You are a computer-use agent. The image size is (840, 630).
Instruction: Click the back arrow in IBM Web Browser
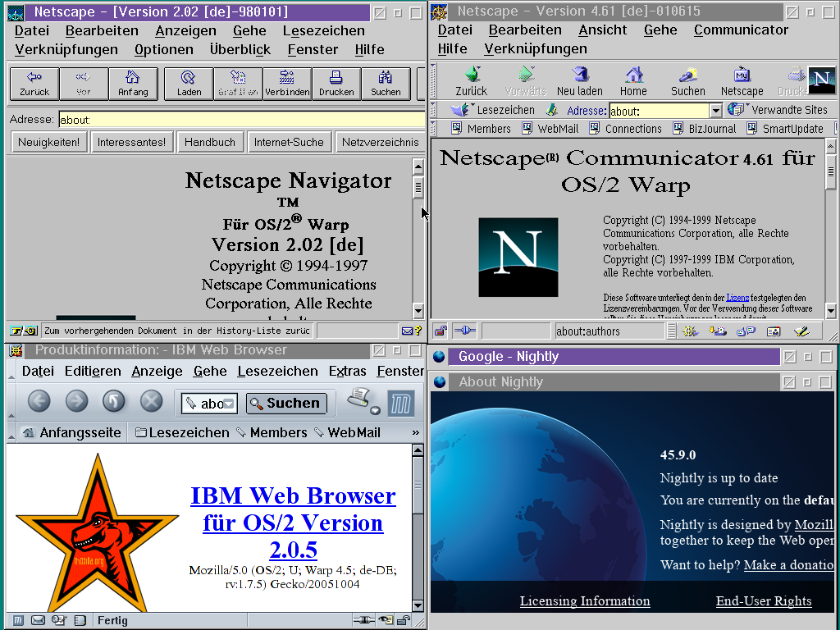[39, 400]
